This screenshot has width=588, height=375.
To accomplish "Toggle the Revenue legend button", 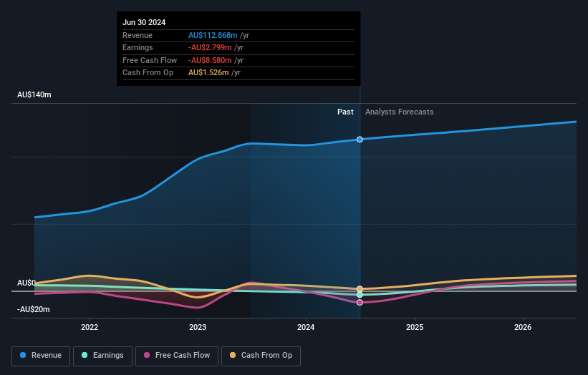I will (41, 356).
